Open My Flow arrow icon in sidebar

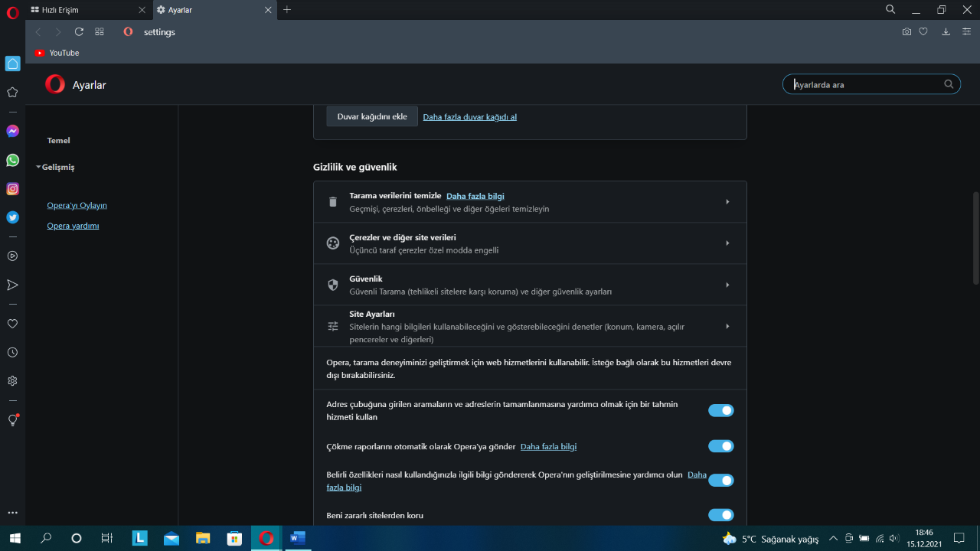pyautogui.click(x=12, y=285)
